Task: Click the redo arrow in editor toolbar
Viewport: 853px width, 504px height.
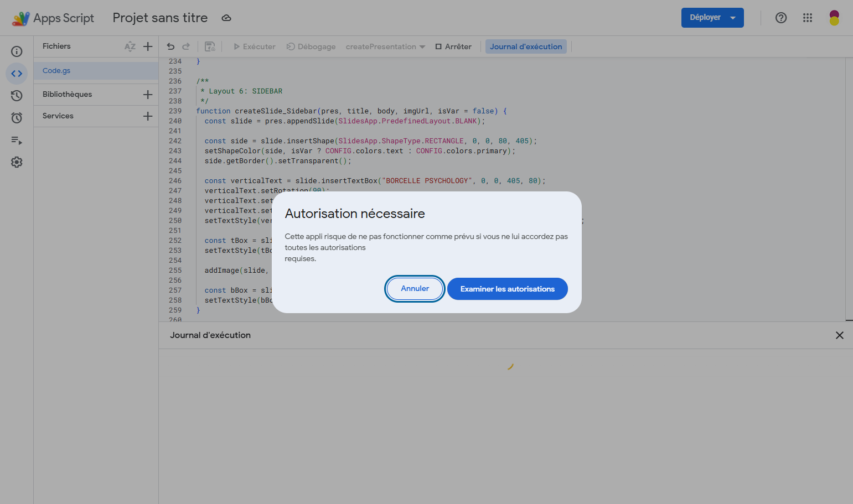Action: point(186,46)
